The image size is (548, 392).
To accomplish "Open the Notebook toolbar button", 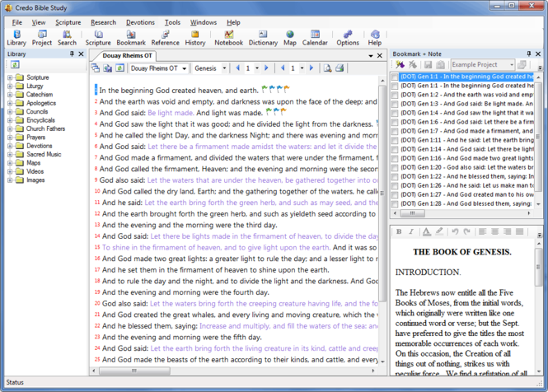I will click(229, 38).
